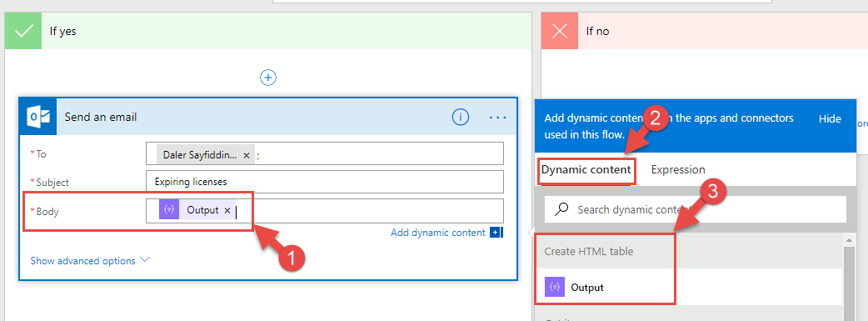Image resolution: width=868 pixels, height=321 pixels.
Task: Click inside the To recipients field
Action: pyautogui.click(x=325, y=153)
